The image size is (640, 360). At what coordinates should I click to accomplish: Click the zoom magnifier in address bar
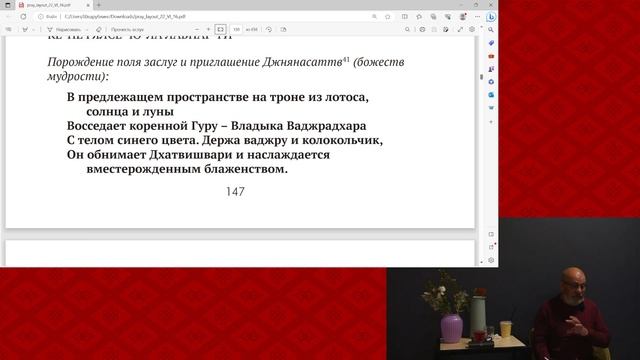pos(374,17)
